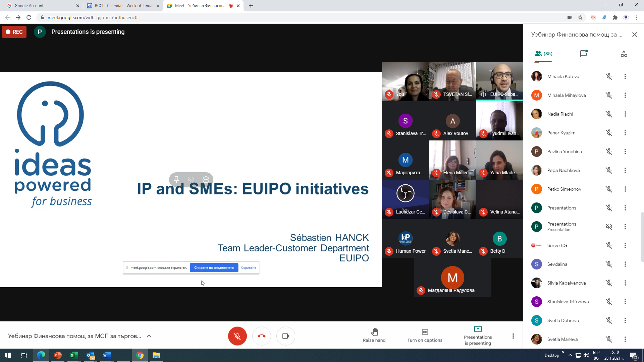Mute Silvia Kabaivanova's microphone icon
This screenshot has height=362, width=644.
(x=609, y=283)
